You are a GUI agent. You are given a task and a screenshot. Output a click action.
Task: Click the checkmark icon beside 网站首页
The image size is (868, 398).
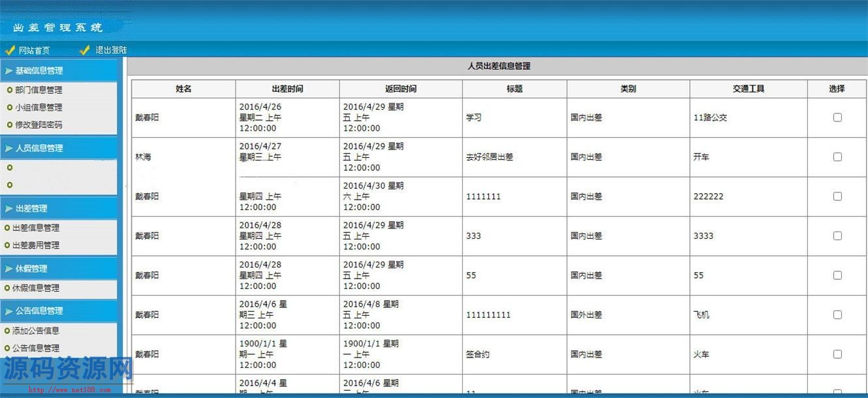pyautogui.click(x=10, y=50)
